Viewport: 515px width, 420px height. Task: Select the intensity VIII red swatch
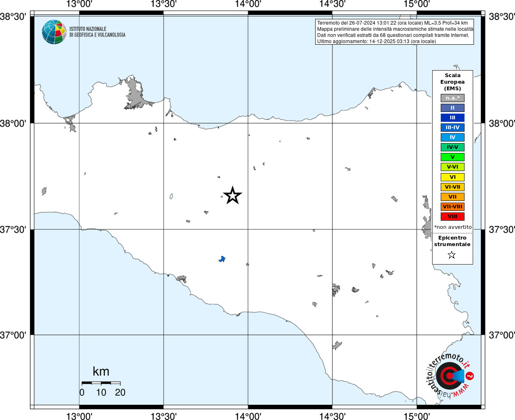[x=453, y=217]
